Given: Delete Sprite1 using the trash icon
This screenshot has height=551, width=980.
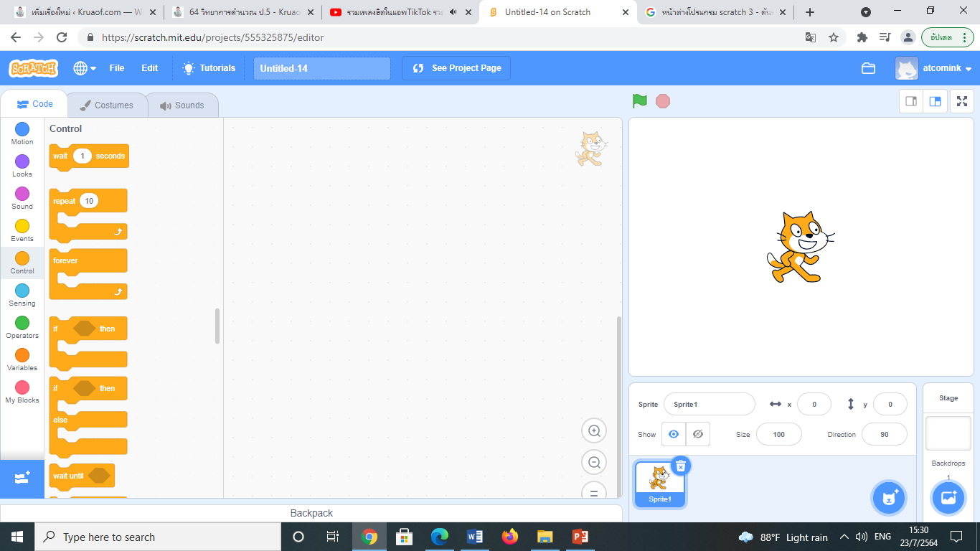Looking at the screenshot, I should (680, 466).
